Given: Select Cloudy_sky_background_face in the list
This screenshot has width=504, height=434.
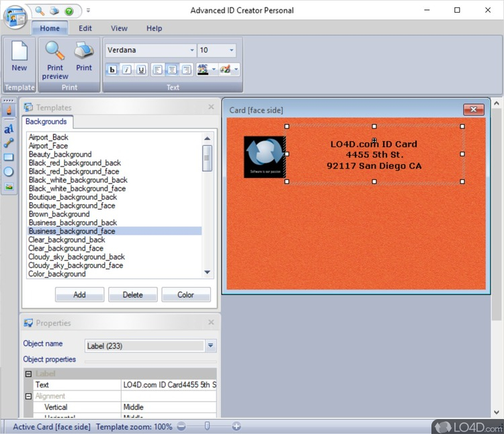Looking at the screenshot, I should [75, 265].
